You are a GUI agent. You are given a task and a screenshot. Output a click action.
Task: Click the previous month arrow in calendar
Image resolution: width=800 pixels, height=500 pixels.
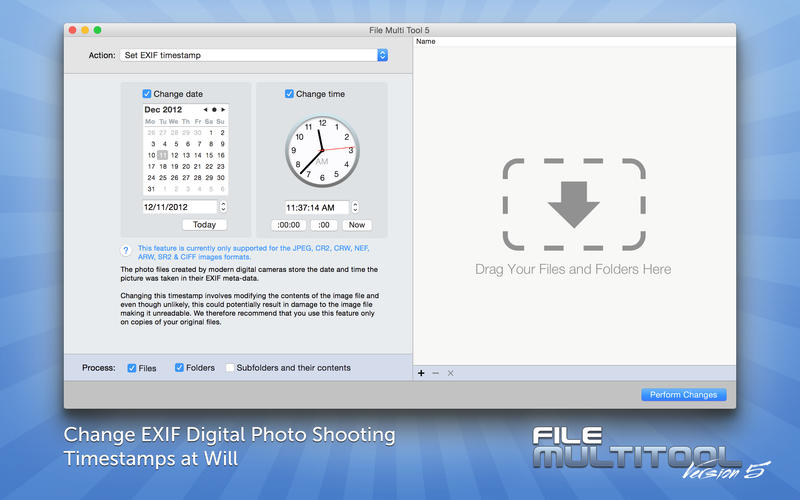(205, 109)
